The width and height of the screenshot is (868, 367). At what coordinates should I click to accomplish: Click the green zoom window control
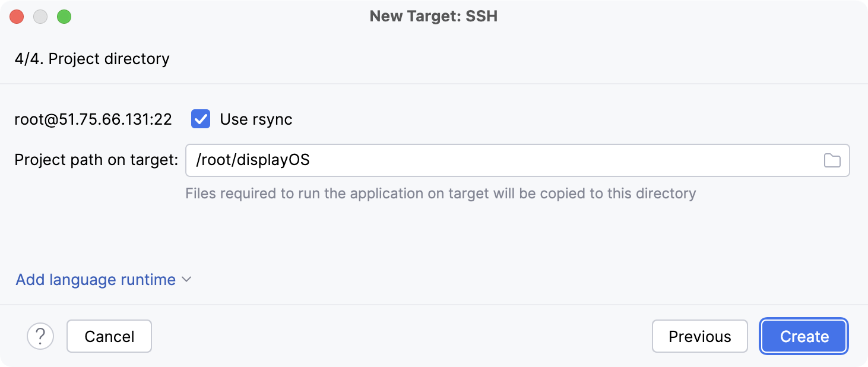pyautogui.click(x=64, y=17)
